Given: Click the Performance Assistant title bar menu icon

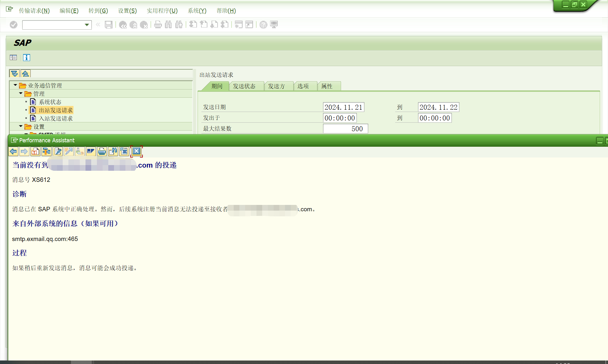Looking at the screenshot, I should click(14, 140).
